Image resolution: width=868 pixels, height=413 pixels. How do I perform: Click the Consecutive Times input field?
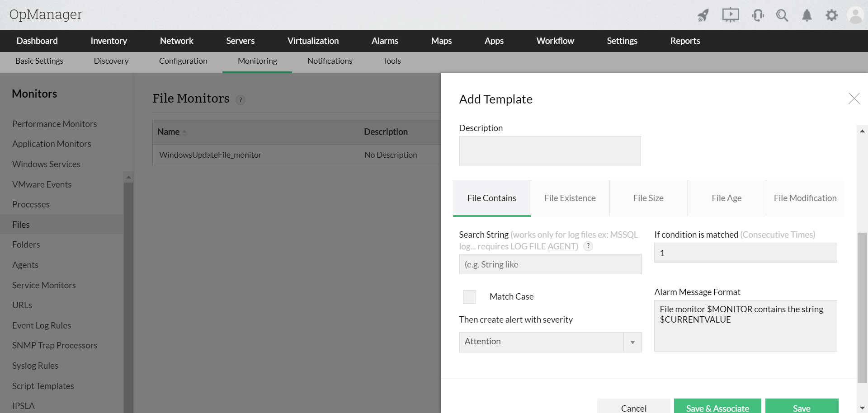[745, 253]
